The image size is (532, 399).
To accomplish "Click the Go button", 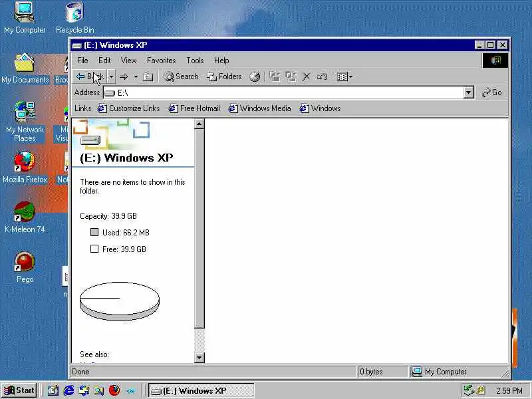I will (x=492, y=92).
